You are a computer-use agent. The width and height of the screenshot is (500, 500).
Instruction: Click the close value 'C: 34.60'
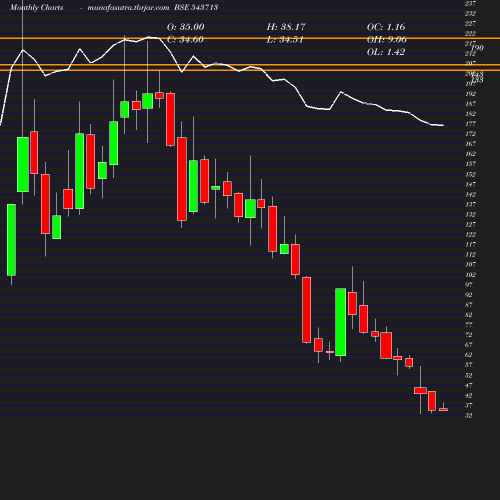185,40
